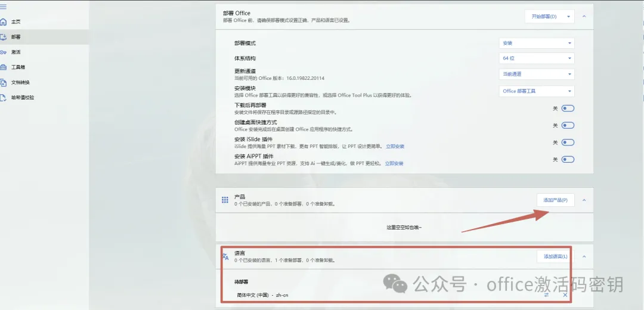Click the 体系结构 setting label
The width and height of the screenshot is (644, 310).
[245, 58]
